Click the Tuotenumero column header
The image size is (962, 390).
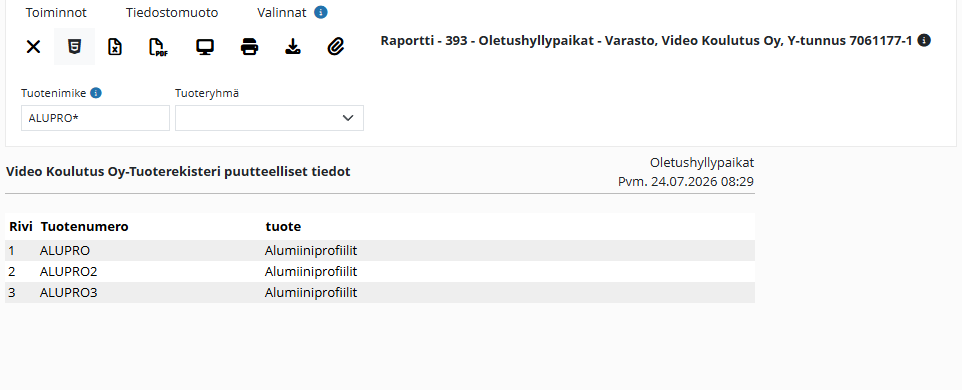coord(85,227)
